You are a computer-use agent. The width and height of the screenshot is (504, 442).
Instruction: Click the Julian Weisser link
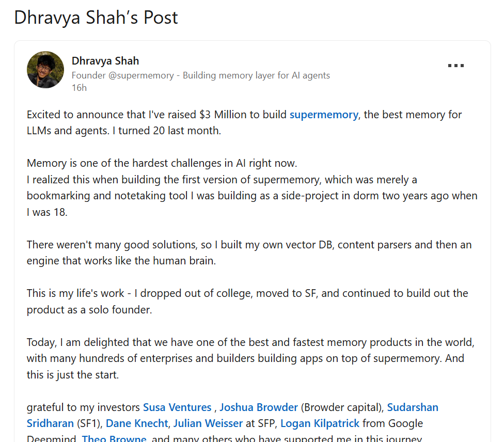208,423
